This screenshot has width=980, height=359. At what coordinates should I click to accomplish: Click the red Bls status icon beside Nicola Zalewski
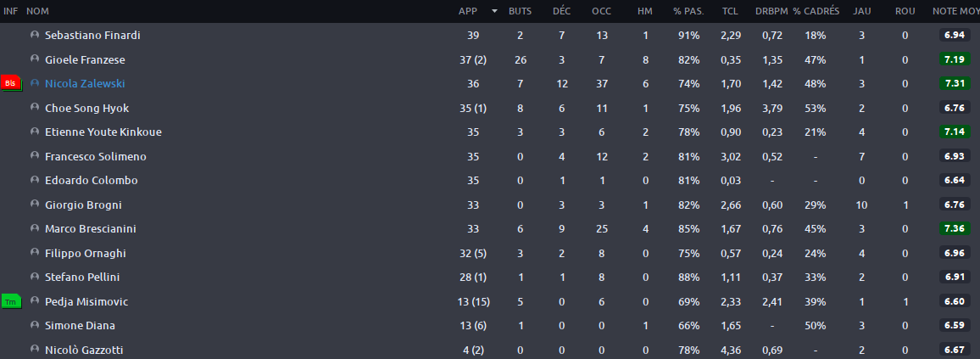[11, 83]
